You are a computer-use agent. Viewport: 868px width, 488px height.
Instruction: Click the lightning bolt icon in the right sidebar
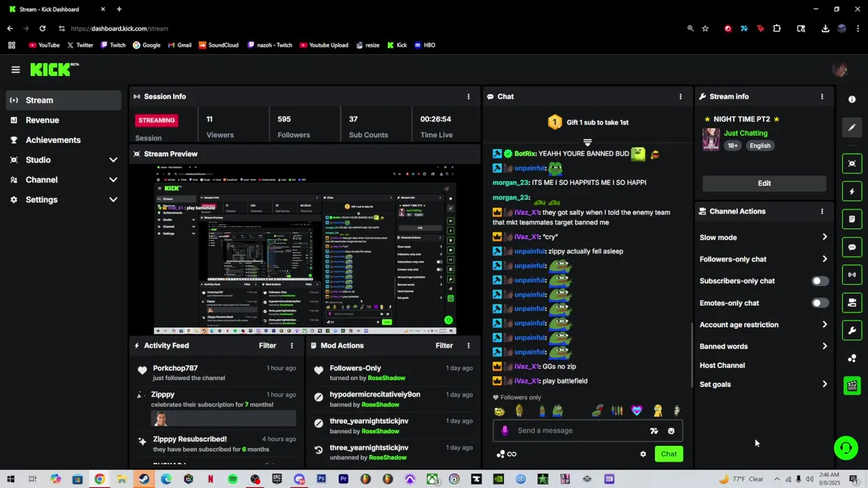852,192
